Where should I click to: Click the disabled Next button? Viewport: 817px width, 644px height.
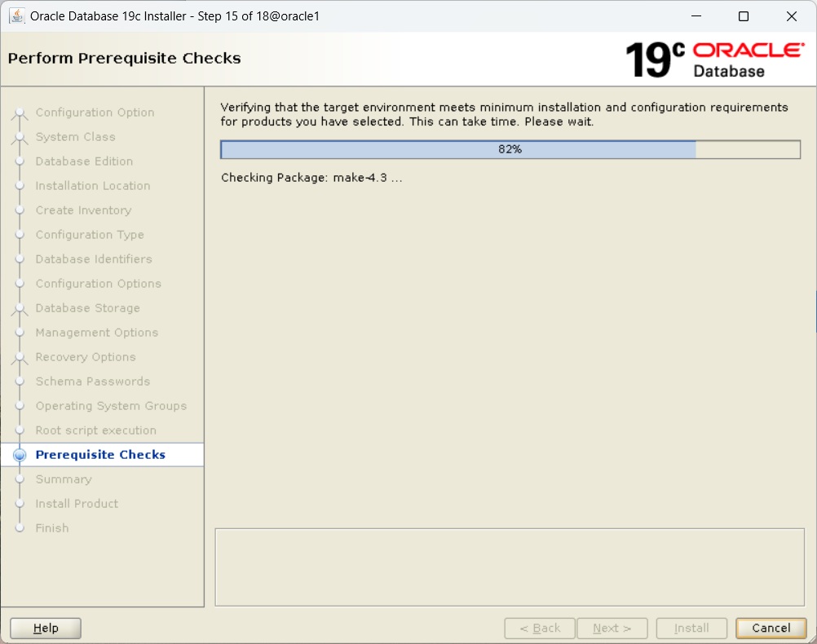612,629
